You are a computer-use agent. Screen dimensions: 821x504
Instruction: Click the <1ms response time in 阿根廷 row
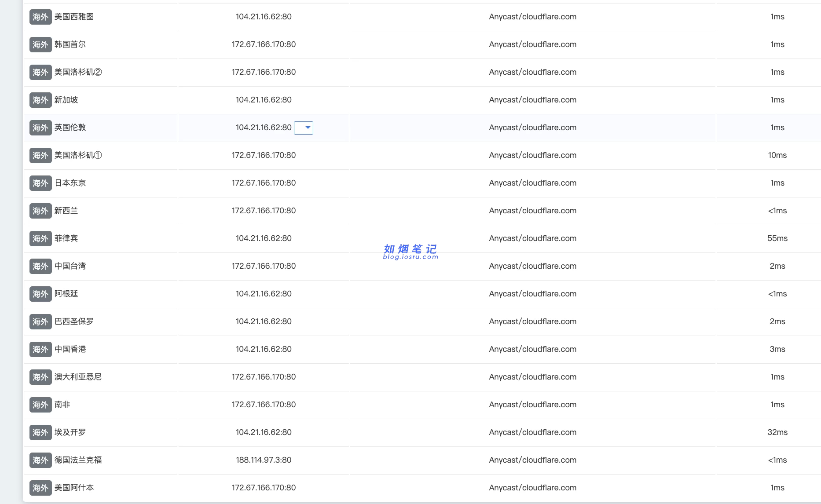(x=777, y=294)
